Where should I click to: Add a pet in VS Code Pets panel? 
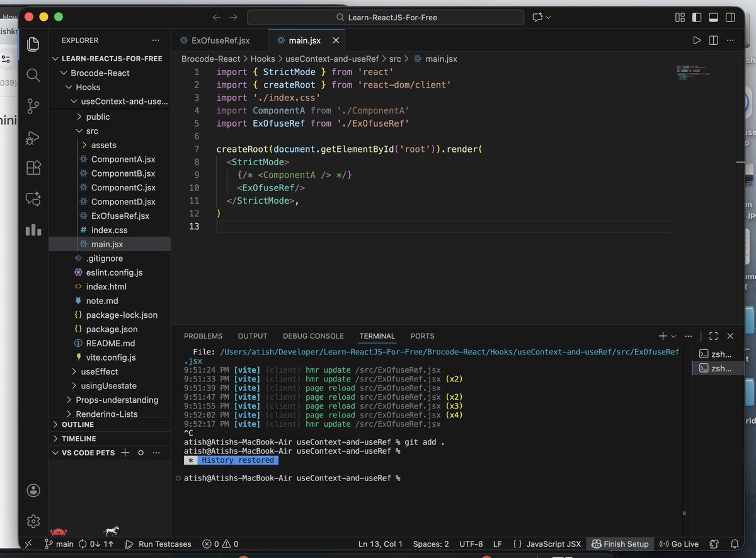[125, 453]
